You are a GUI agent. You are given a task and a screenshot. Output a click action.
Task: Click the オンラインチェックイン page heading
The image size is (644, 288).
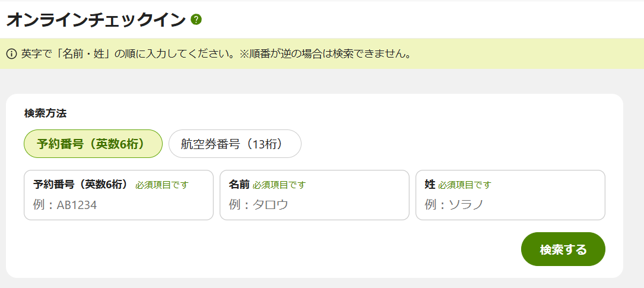click(x=97, y=20)
